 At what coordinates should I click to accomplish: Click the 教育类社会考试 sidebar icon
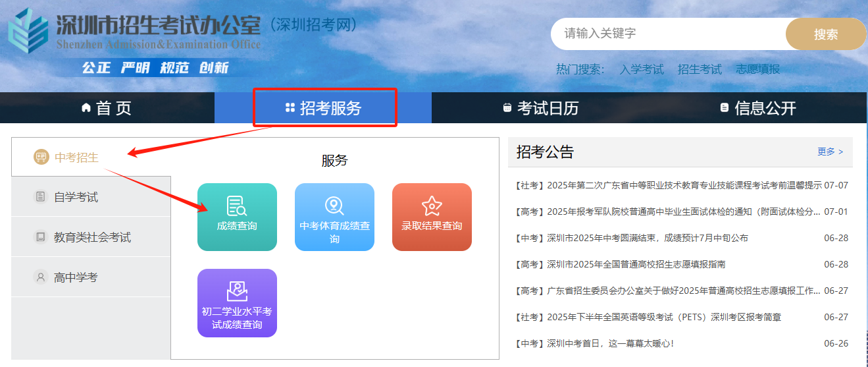[x=41, y=237]
